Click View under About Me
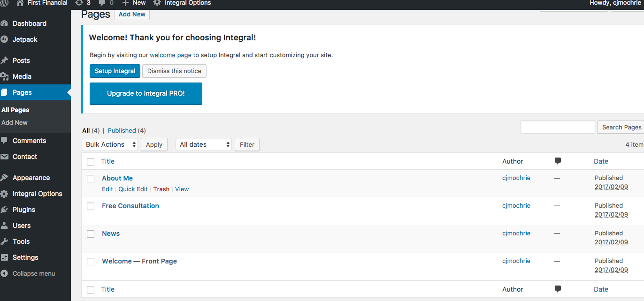Screen dimensions: 644x301 182,189
